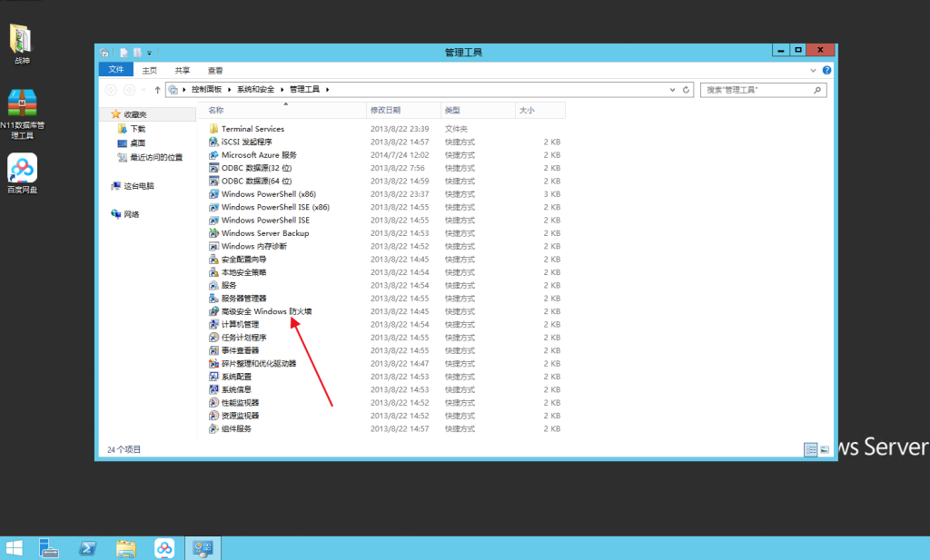
Task: Select the 系统配置 icon
Action: coord(213,377)
